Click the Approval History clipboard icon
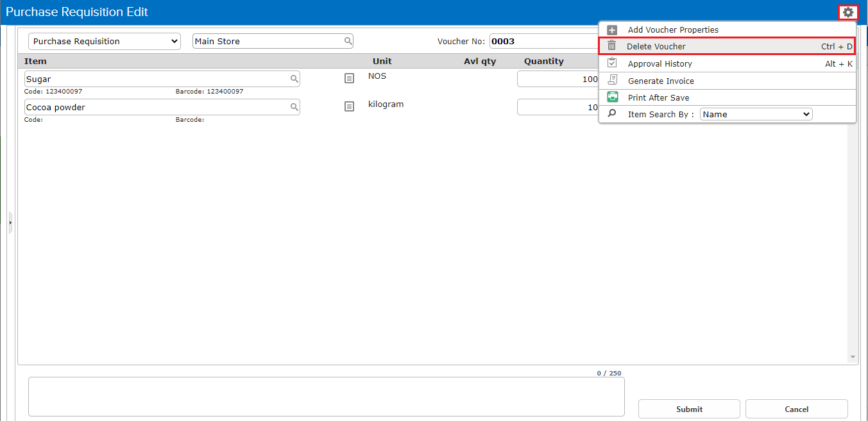 tap(612, 63)
